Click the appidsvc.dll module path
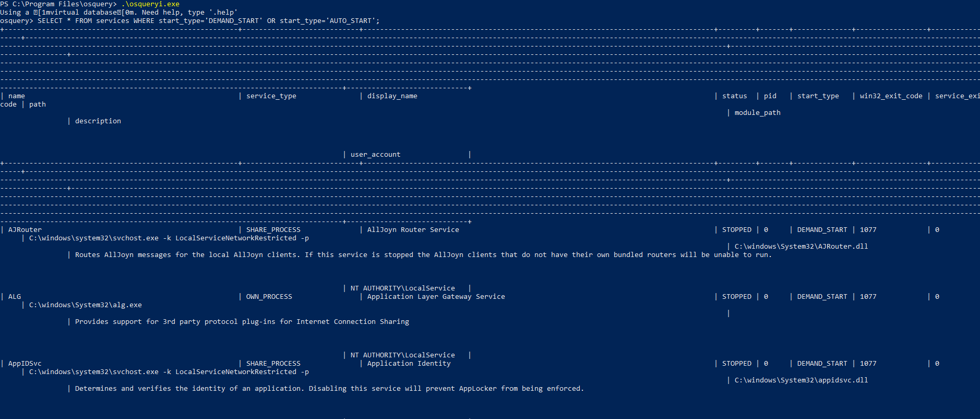 click(801, 380)
